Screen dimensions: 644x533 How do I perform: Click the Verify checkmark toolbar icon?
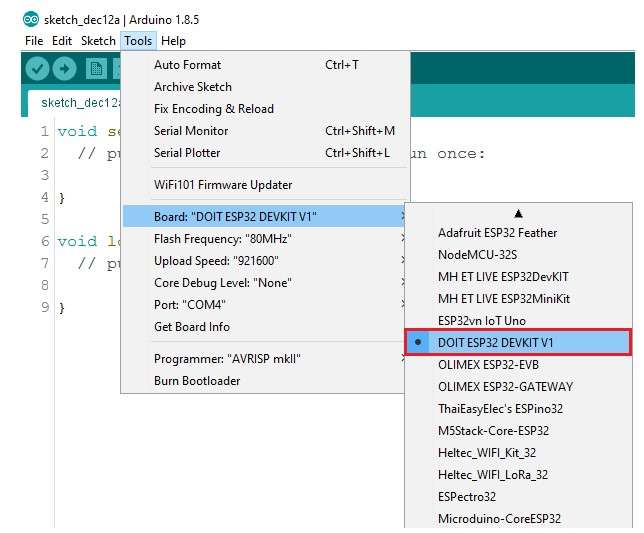(37, 68)
